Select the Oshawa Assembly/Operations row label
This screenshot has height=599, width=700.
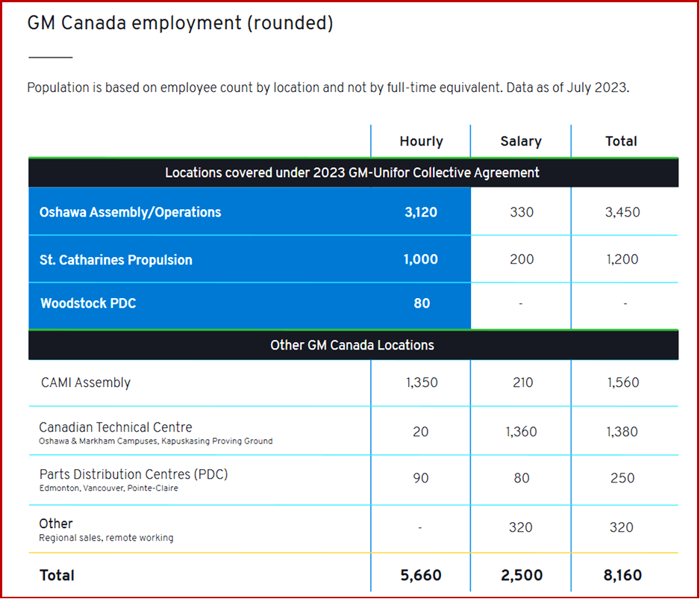(131, 212)
